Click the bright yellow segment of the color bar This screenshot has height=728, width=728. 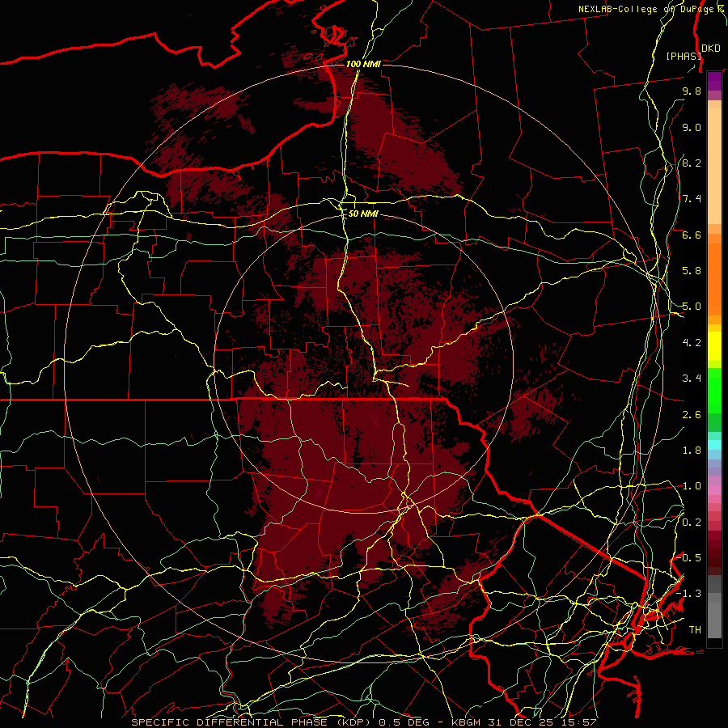pyautogui.click(x=714, y=346)
